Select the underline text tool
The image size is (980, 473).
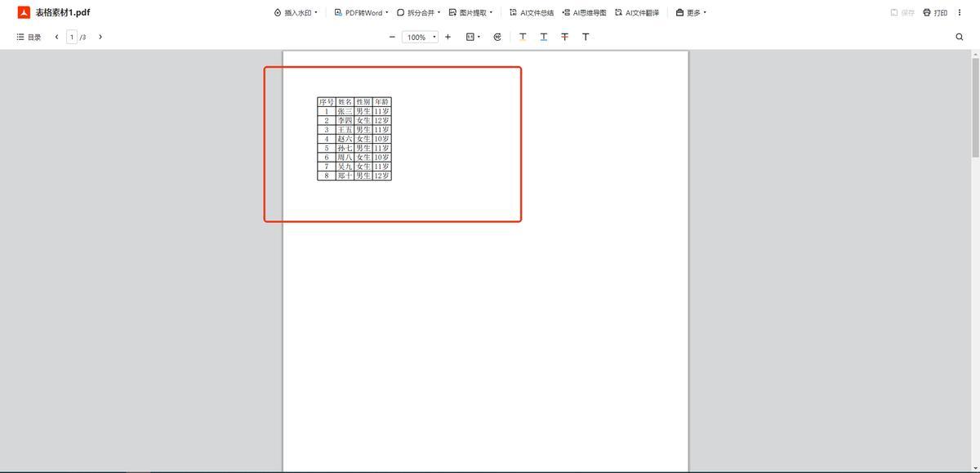(544, 37)
